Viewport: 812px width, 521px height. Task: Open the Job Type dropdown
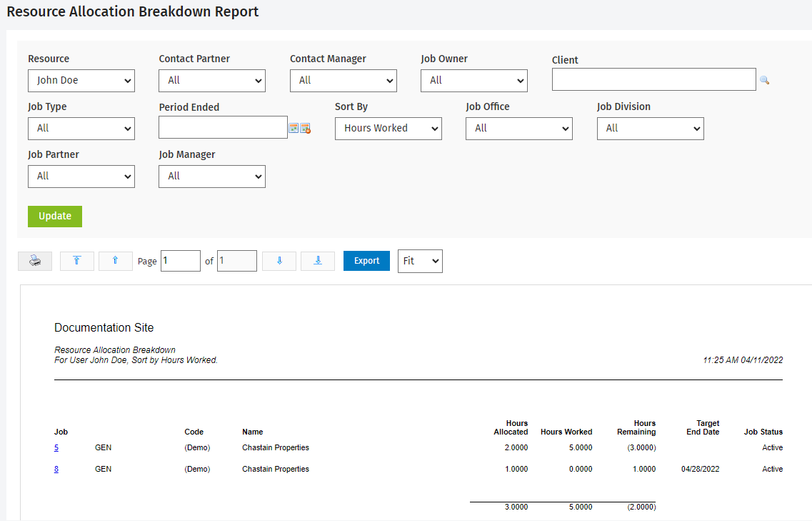(81, 128)
